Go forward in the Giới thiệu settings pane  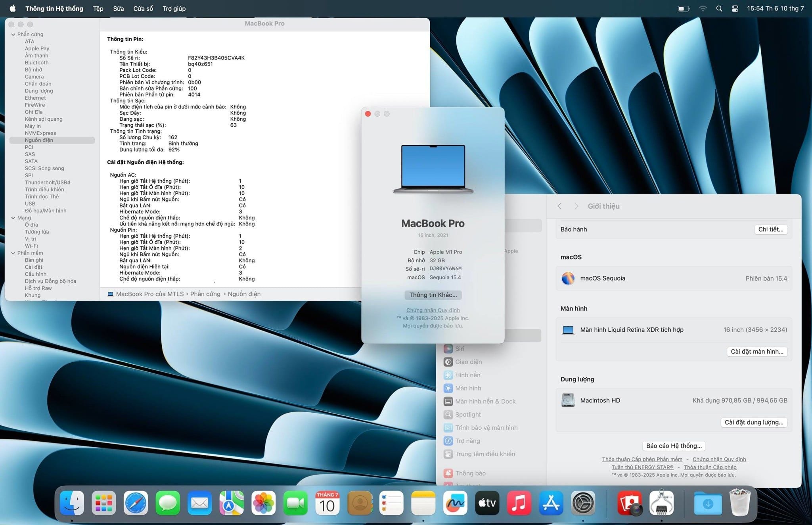click(x=576, y=206)
